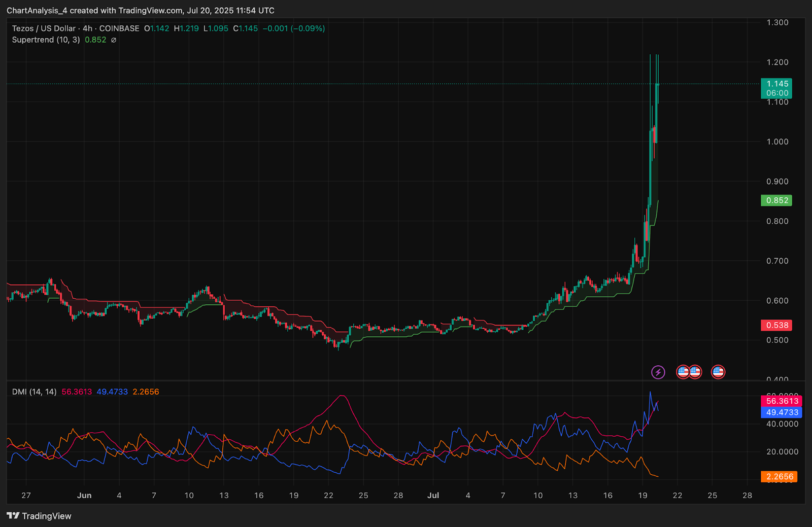
Task: Click the COINBASE exchange name in legend
Action: coord(119,28)
